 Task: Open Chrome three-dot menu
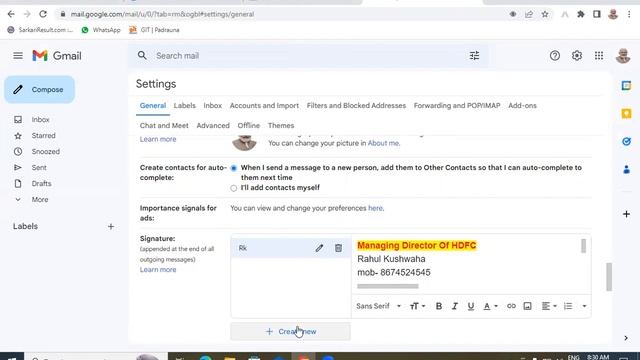pos(629,14)
